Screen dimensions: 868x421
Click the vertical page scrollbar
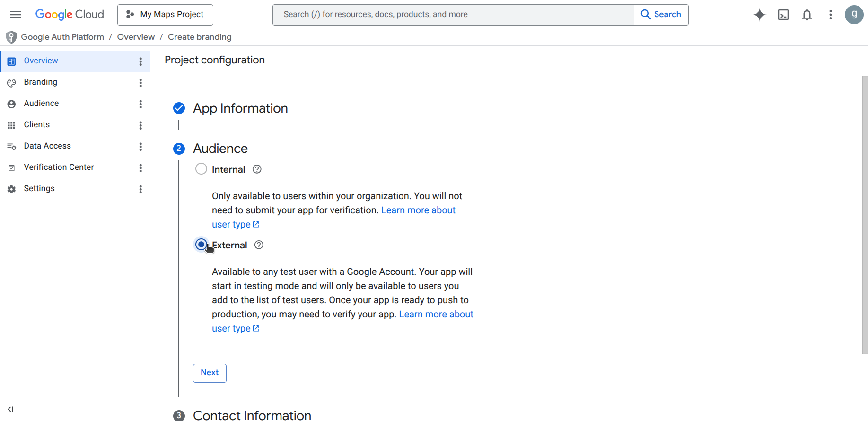865,215
